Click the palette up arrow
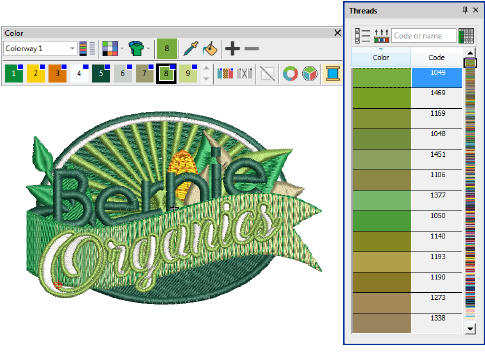The image size is (485, 362). coord(206,68)
